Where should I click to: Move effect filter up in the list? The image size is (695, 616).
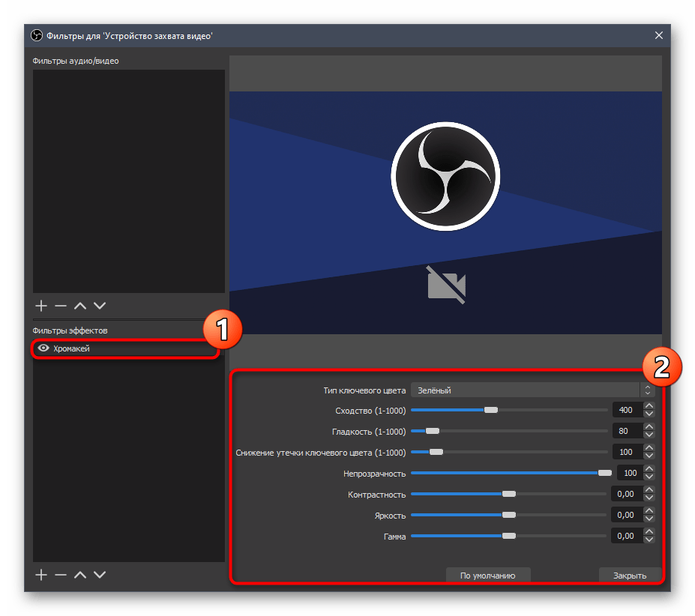tap(80, 575)
